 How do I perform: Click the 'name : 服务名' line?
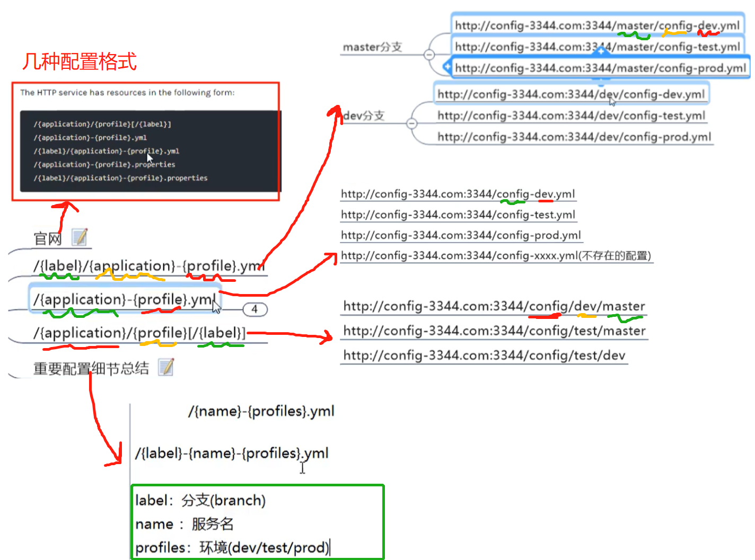184,524
